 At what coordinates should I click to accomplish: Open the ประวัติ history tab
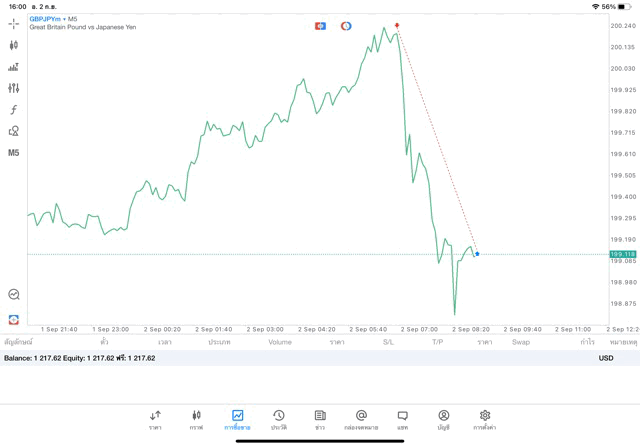click(x=278, y=419)
